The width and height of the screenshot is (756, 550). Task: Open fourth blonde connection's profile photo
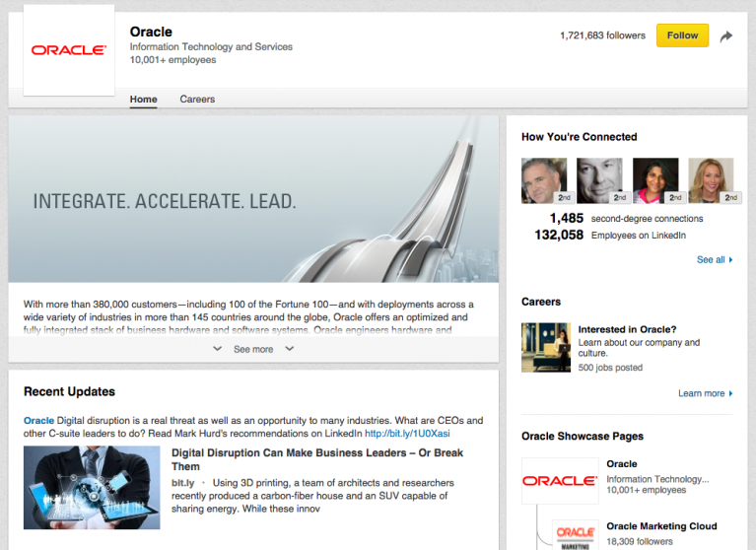pos(711,180)
